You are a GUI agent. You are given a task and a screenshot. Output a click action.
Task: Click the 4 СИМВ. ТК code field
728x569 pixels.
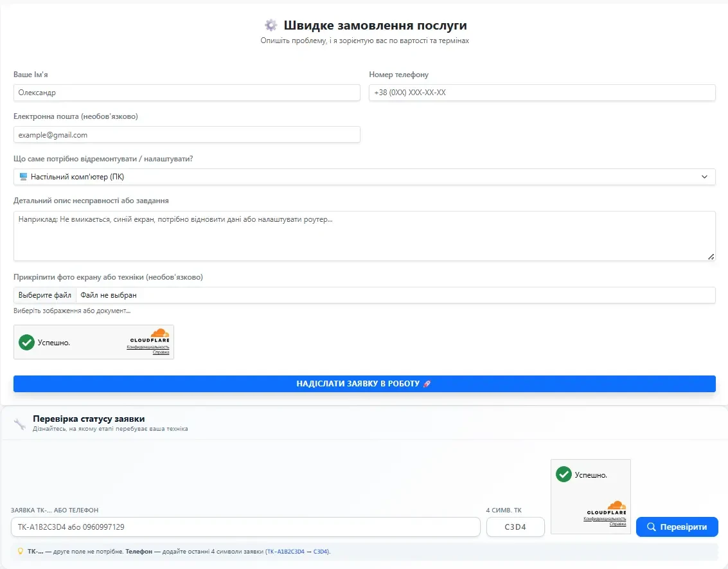[515, 527]
